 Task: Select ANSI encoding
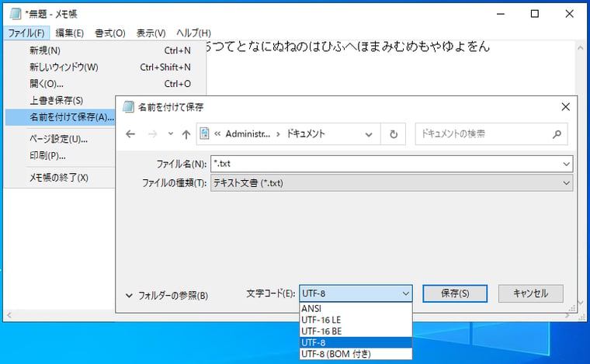click(356, 308)
